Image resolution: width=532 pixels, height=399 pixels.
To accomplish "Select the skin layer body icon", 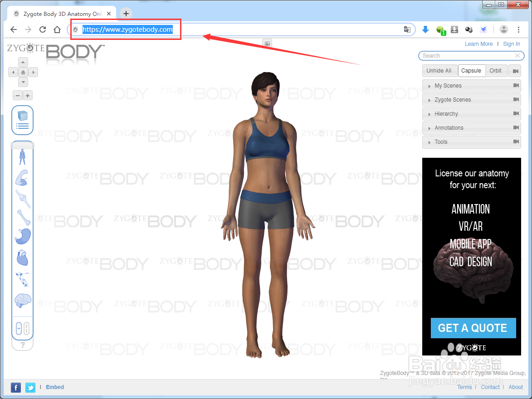I will 22,156.
